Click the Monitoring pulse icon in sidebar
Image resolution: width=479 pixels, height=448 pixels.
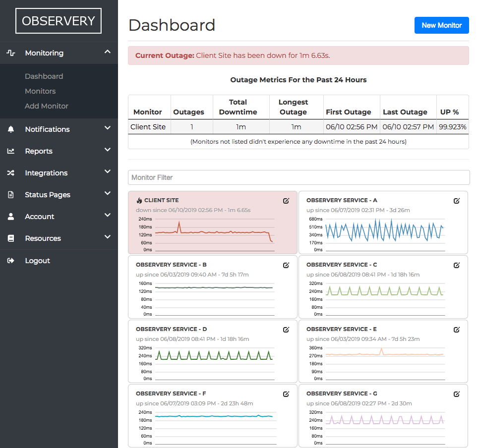(x=11, y=53)
